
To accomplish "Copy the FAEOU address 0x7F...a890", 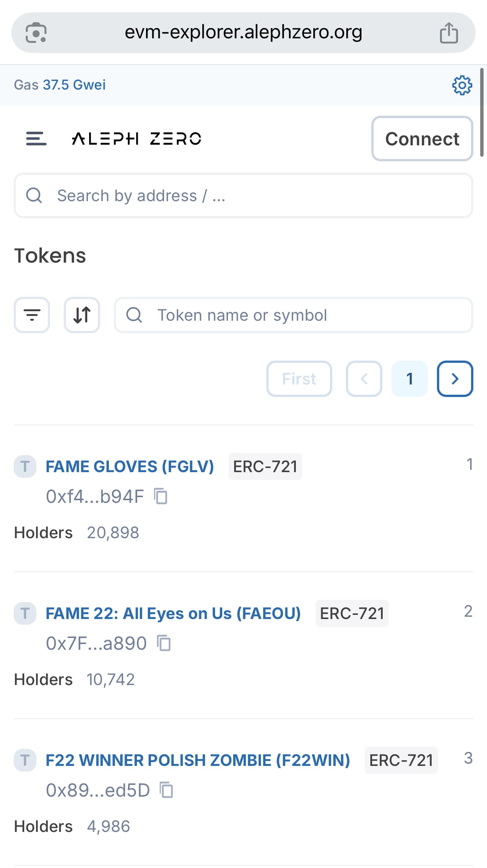I will pyautogui.click(x=164, y=643).
